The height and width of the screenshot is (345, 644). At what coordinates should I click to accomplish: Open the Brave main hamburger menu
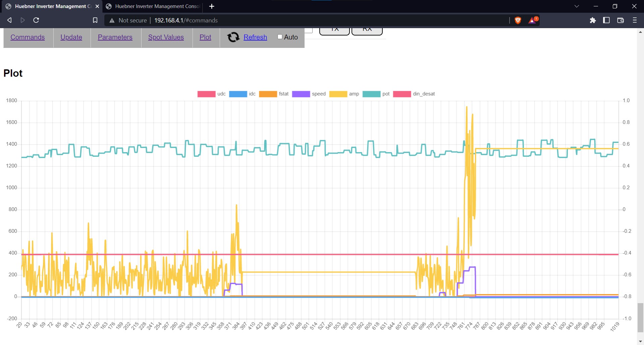(x=634, y=20)
